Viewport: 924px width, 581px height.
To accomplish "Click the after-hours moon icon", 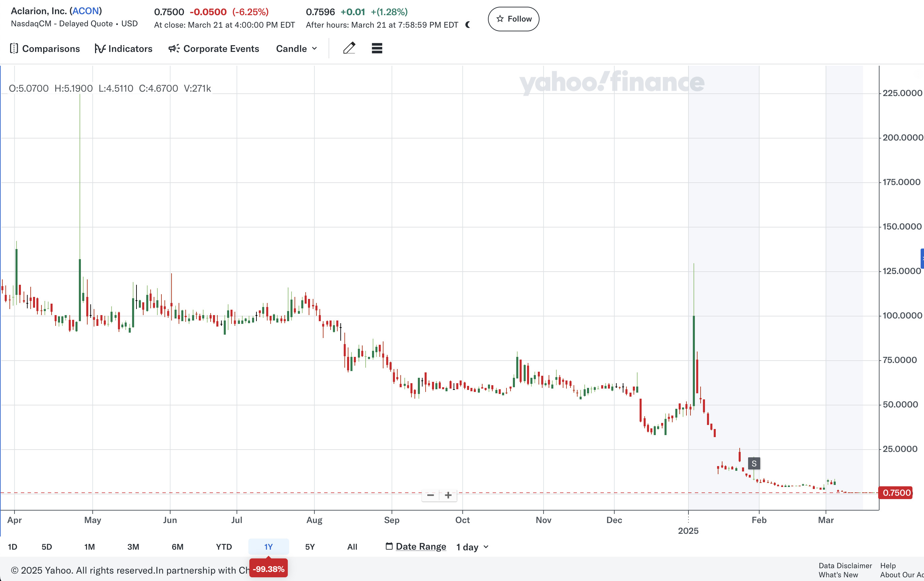I will (468, 25).
